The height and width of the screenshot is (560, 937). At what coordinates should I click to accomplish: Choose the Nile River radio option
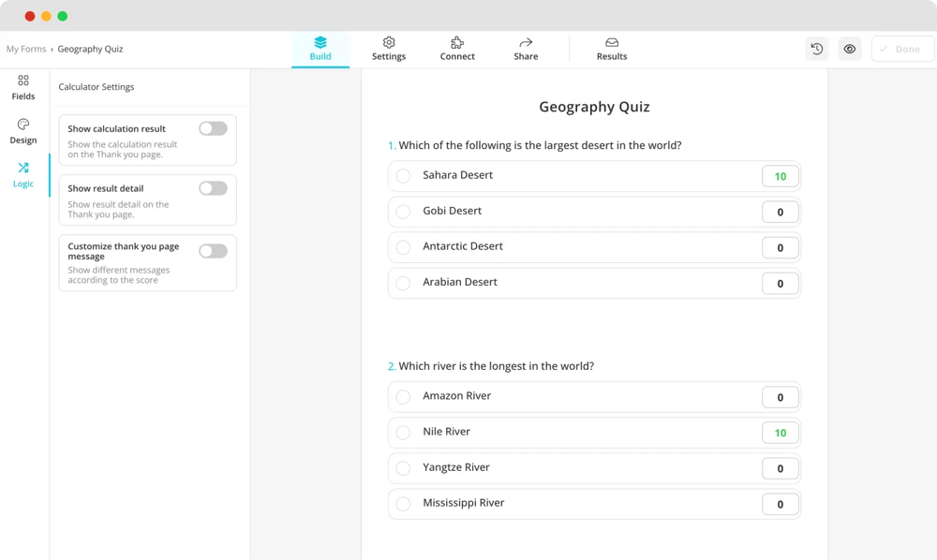point(403,433)
